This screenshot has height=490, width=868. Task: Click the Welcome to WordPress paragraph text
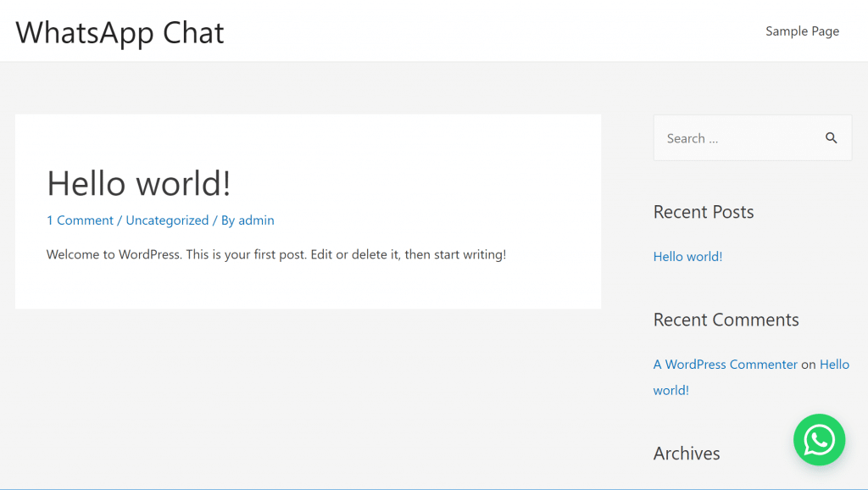click(276, 254)
